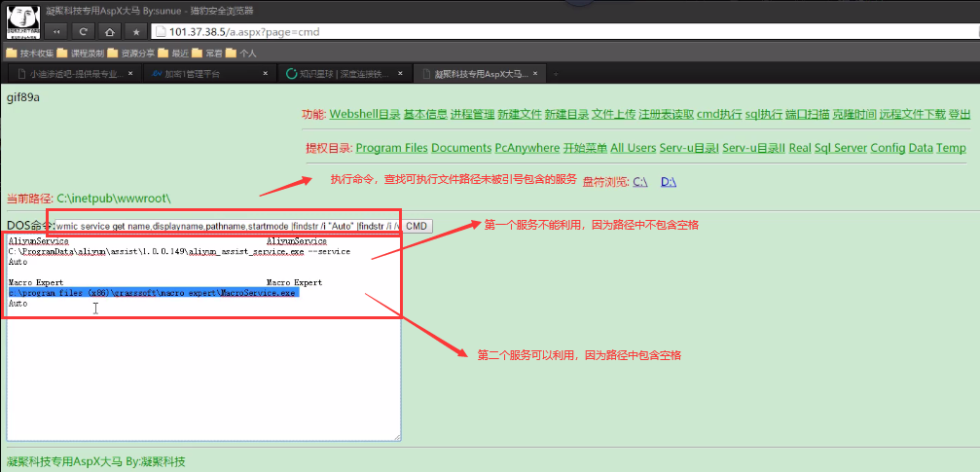The width and height of the screenshot is (980, 472).
Task: Browse the D:\ drive link
Action: [669, 181]
